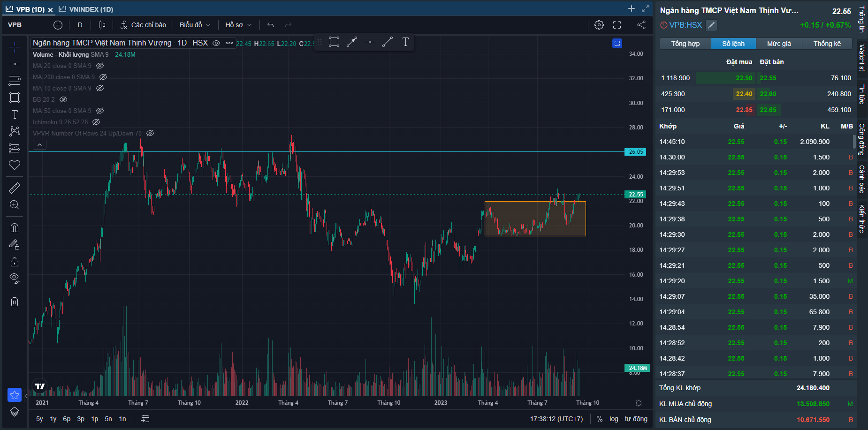Select the crosshair cursor tool
The image size is (868, 430).
(15, 47)
